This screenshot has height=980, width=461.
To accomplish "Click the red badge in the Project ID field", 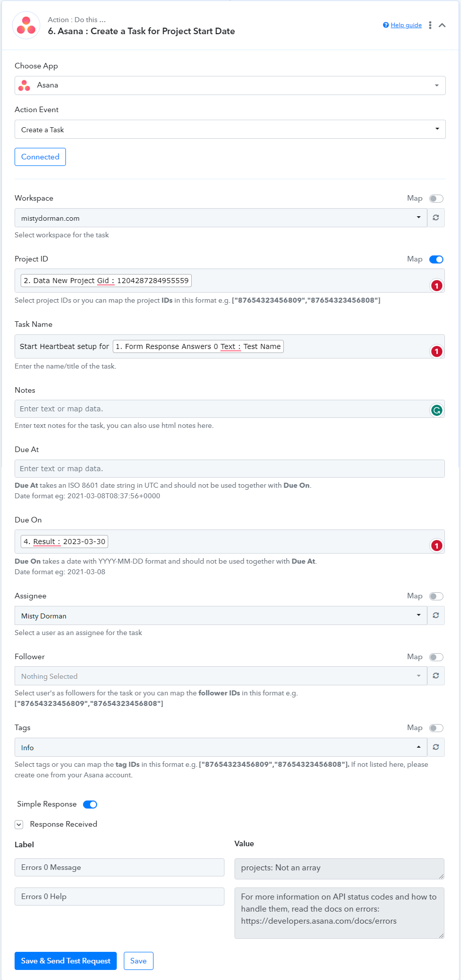I will (437, 286).
